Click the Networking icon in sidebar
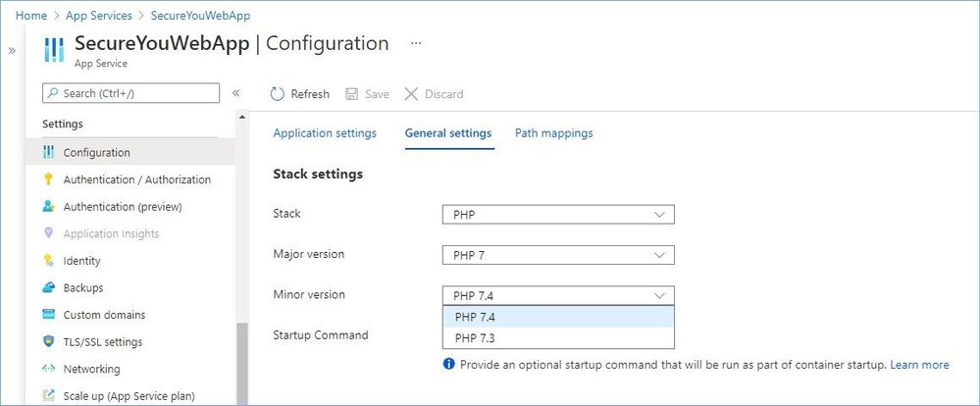The width and height of the screenshot is (980, 406). pos(48,370)
